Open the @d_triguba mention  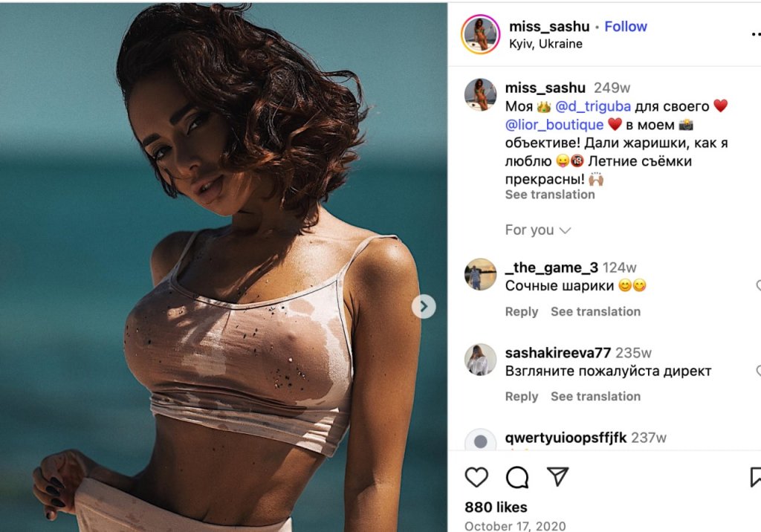pos(592,106)
